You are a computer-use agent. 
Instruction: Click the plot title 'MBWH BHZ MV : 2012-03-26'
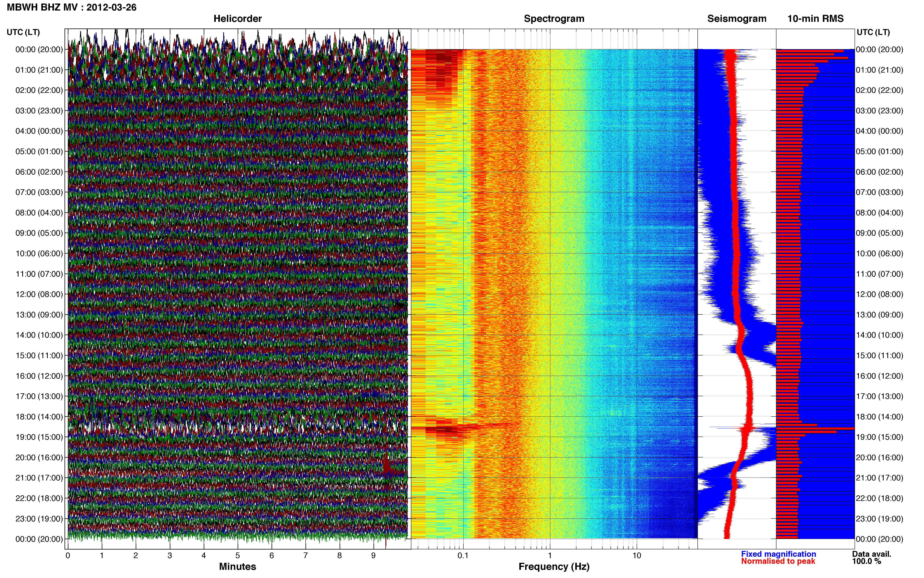[71, 7]
